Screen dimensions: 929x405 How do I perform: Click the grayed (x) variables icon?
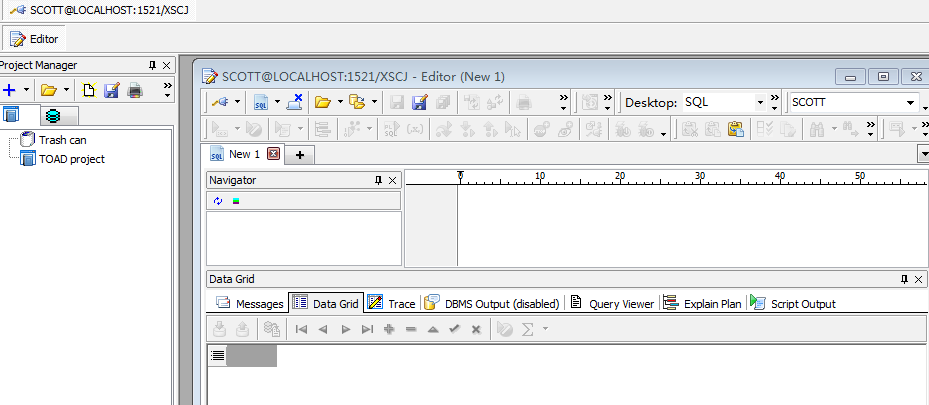tap(415, 129)
